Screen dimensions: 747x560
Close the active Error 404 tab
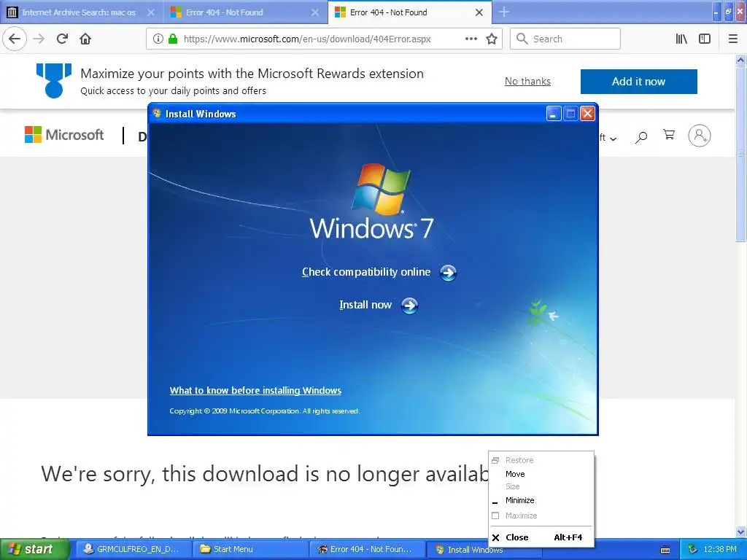(479, 12)
